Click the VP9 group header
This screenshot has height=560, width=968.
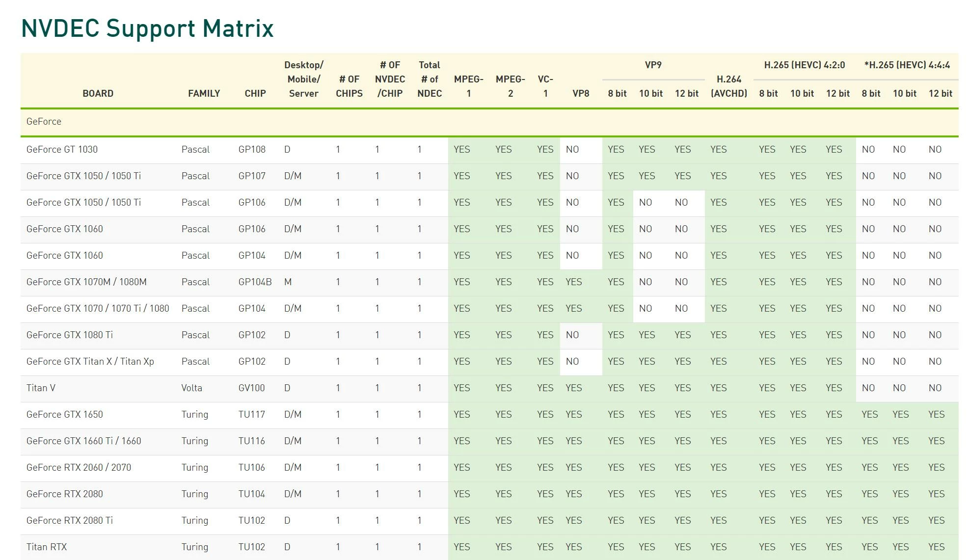coord(653,65)
